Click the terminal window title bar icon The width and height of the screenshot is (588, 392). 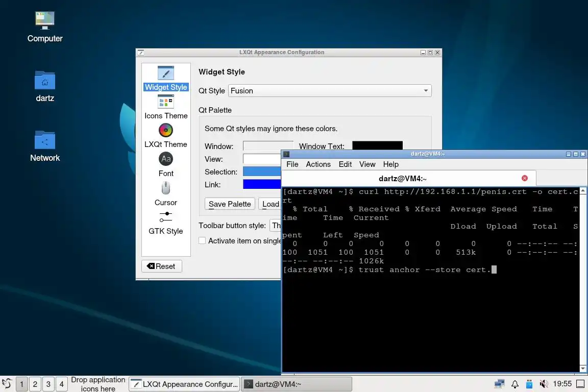(x=286, y=154)
